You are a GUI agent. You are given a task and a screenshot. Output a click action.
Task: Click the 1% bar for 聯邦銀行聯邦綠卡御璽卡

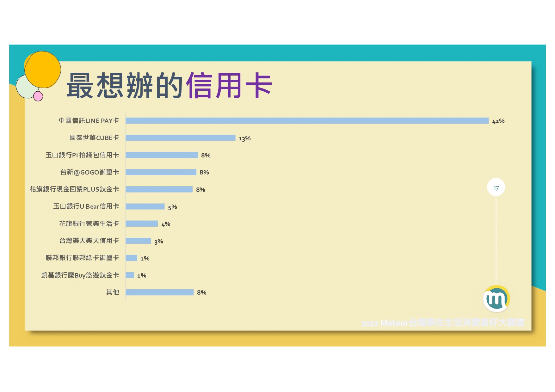132,258
